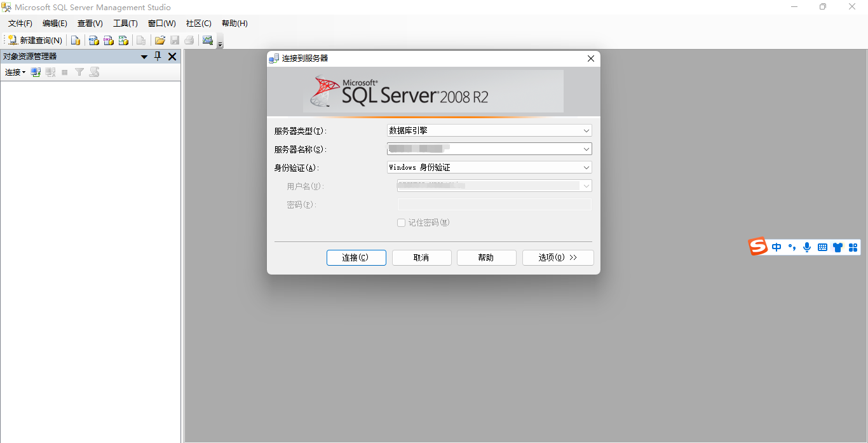Click the Open File folder icon
The height and width of the screenshot is (443, 868).
pos(160,41)
